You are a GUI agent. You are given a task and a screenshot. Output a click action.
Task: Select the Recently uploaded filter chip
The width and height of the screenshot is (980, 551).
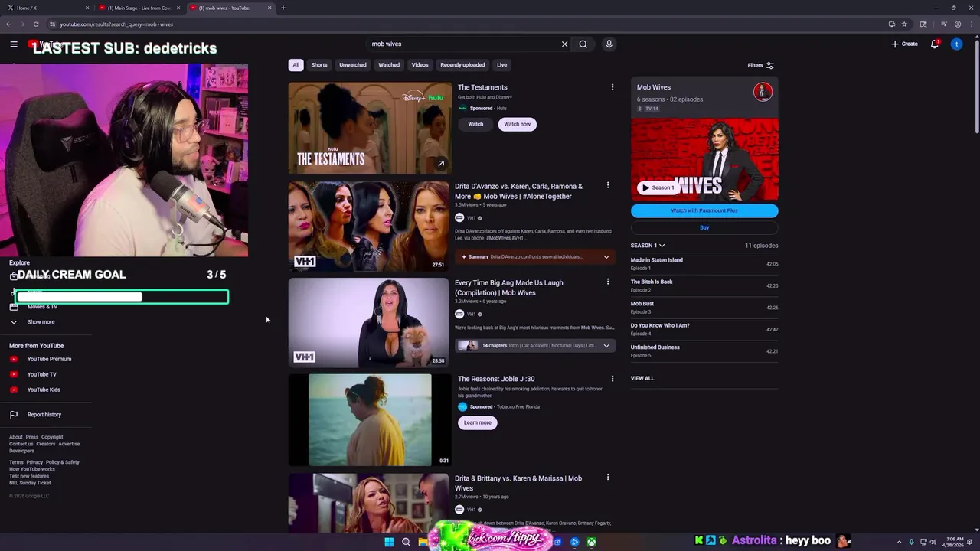[x=462, y=65]
